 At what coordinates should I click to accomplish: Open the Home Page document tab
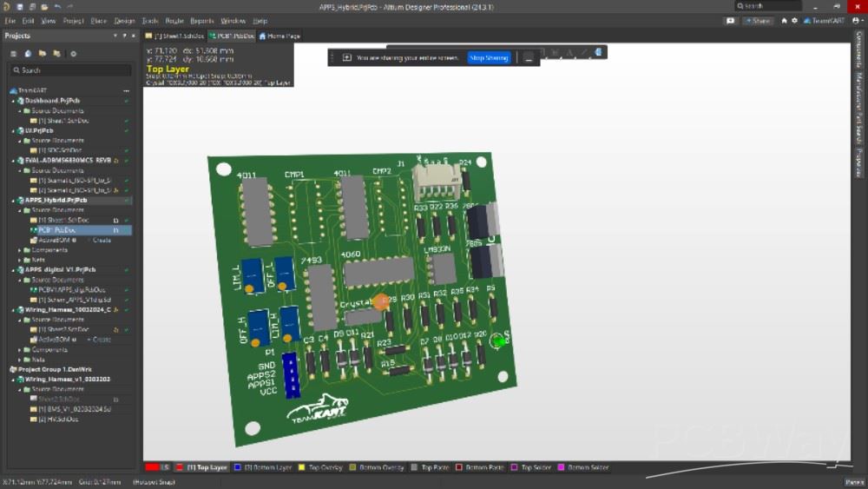click(x=279, y=36)
